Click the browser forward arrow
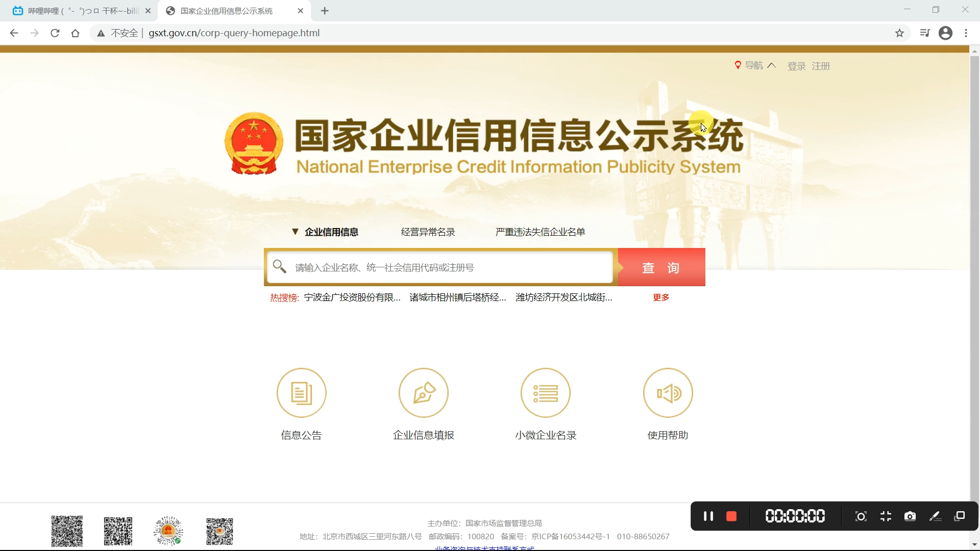This screenshot has width=980, height=551. [34, 33]
